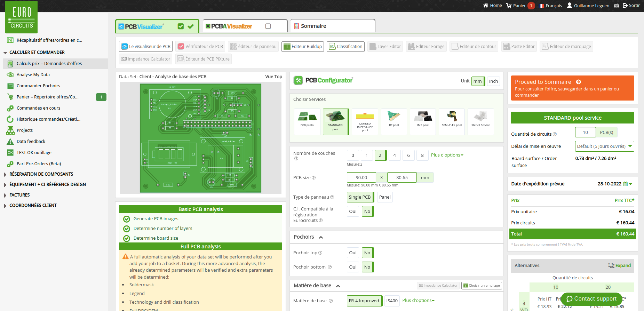The image size is (644, 311).
Task: Pick the Stencil Service icon
Action: point(480,122)
